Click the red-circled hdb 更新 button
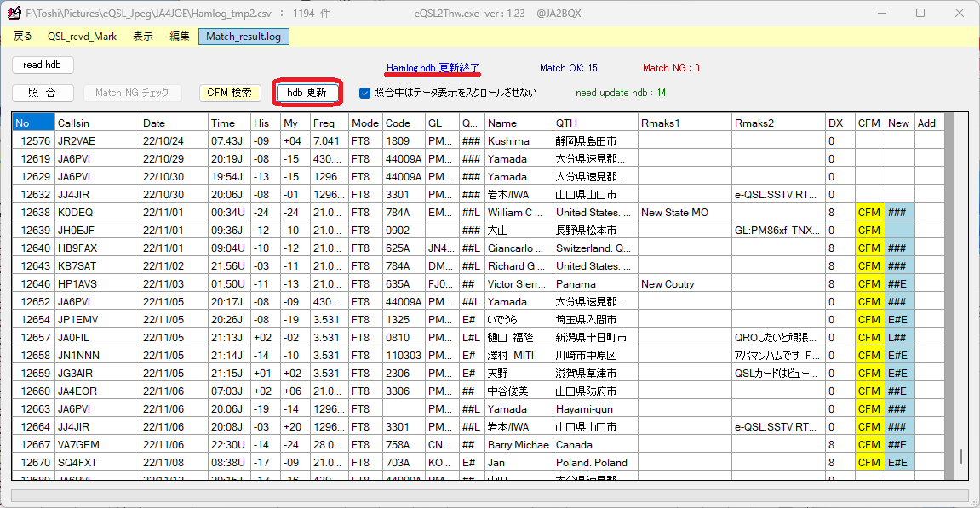Viewport: 980px width, 508px height. pyautogui.click(x=307, y=93)
